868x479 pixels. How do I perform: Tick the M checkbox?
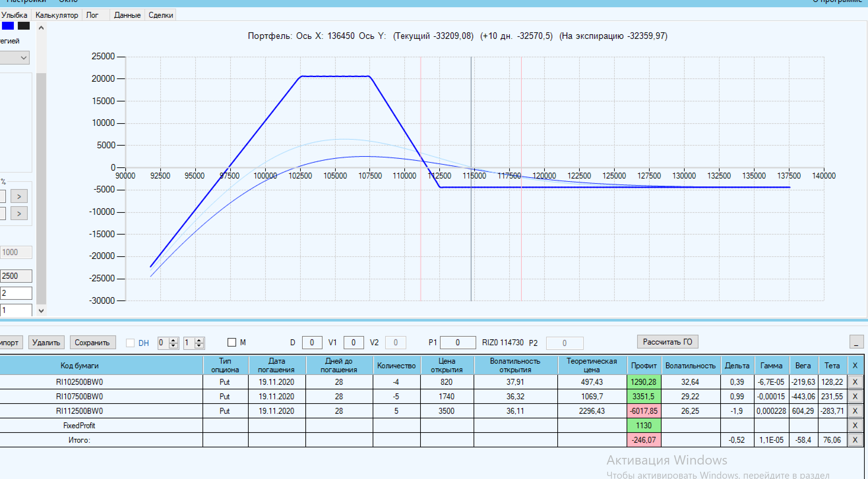pyautogui.click(x=232, y=342)
